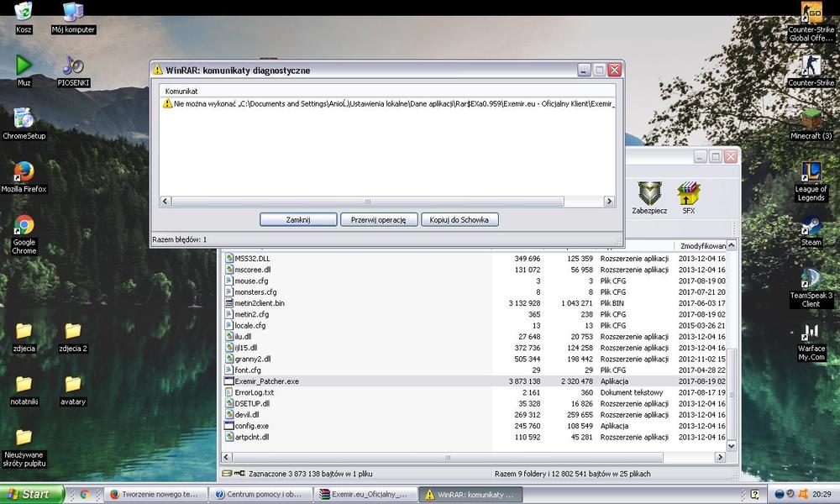
Task: Select locale.cfg in file list
Action: tap(475, 326)
